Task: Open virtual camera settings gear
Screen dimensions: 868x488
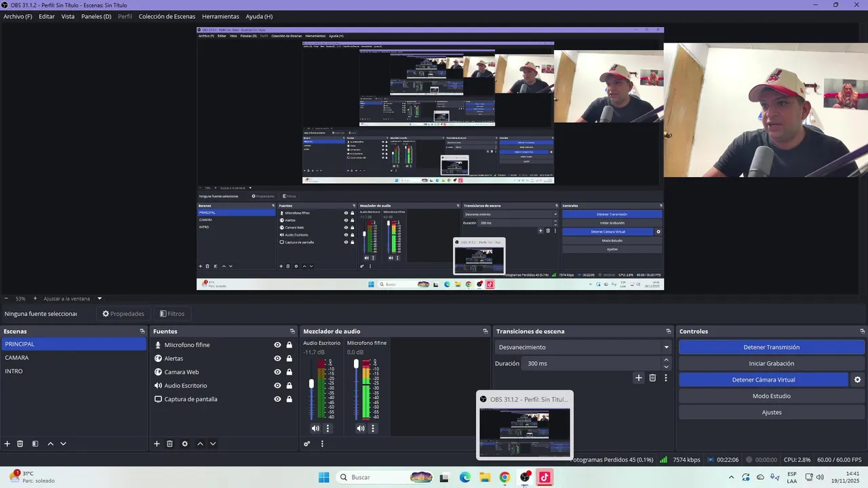Action: [x=858, y=380]
